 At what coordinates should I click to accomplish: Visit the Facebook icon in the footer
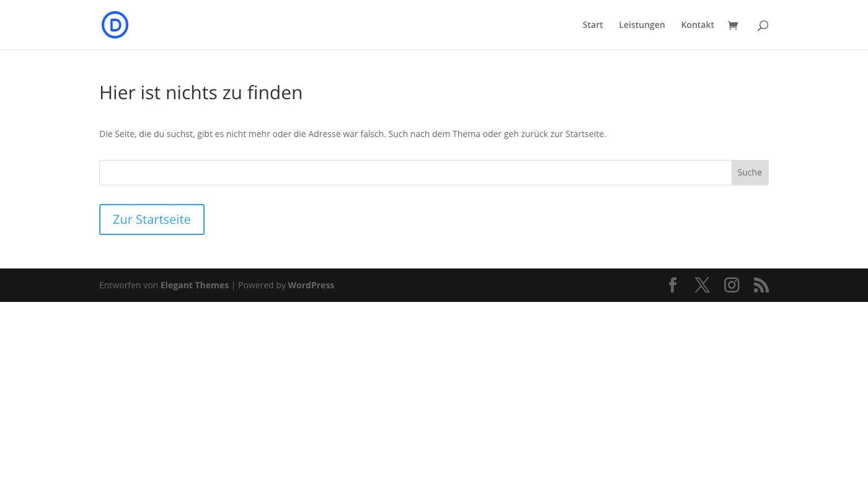point(673,285)
